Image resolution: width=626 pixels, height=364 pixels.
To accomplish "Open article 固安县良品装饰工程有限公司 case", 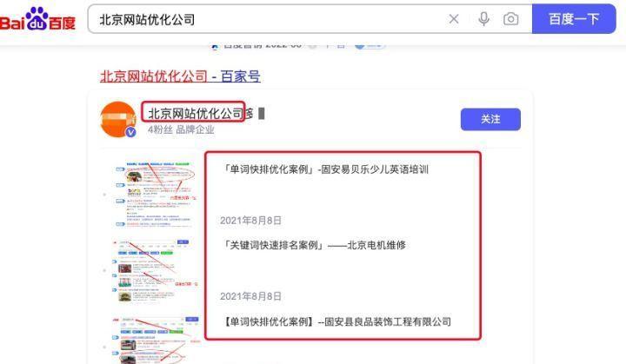I will [x=336, y=321].
